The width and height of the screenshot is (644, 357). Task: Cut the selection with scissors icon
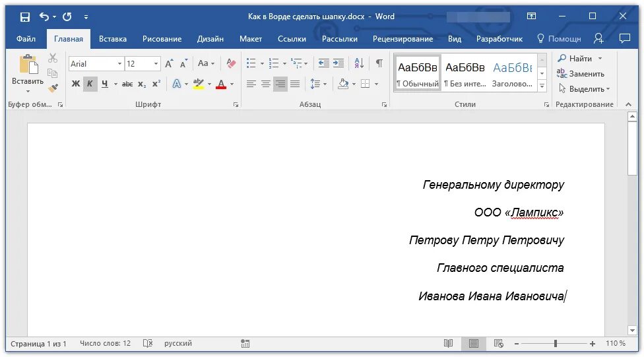pyautogui.click(x=53, y=58)
